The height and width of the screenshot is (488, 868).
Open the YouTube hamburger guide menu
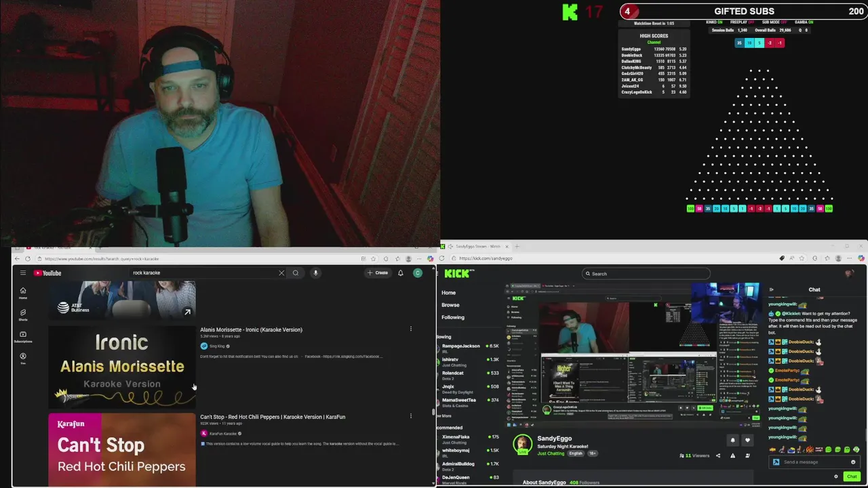click(22, 273)
